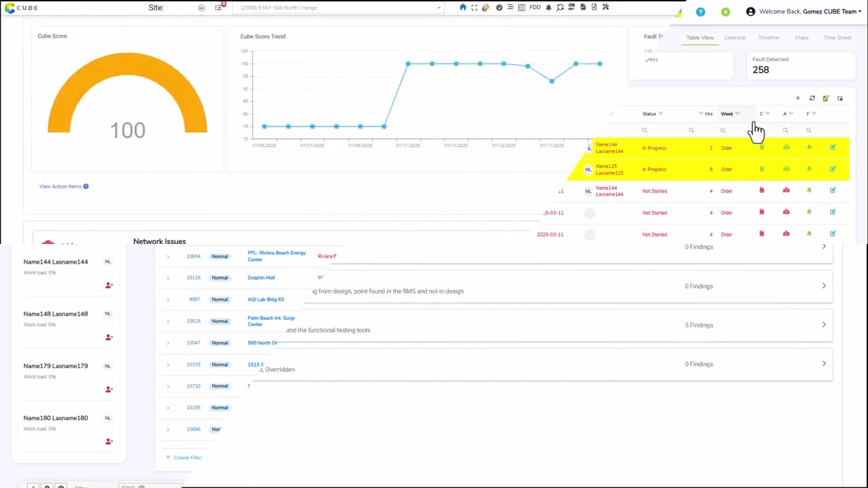
Task: Open Time Sheet tab
Action: coord(837,38)
